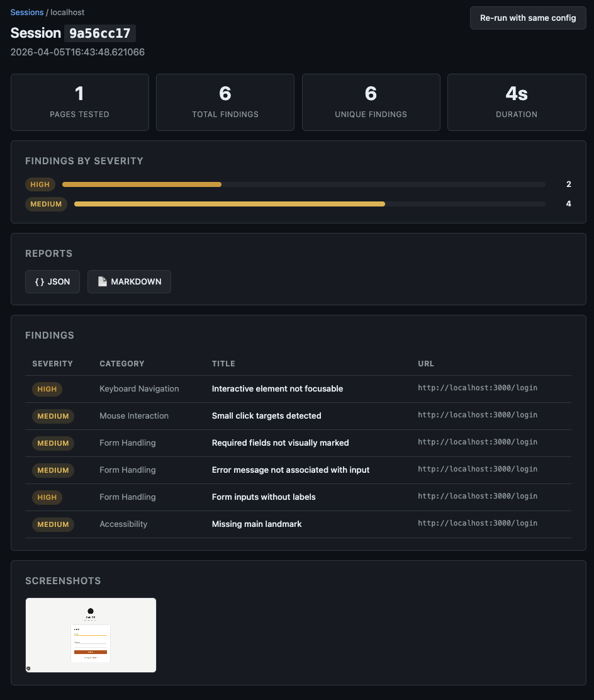Click the MEDIUM badge in severity chart
Image resolution: width=594 pixels, height=700 pixels.
46,204
